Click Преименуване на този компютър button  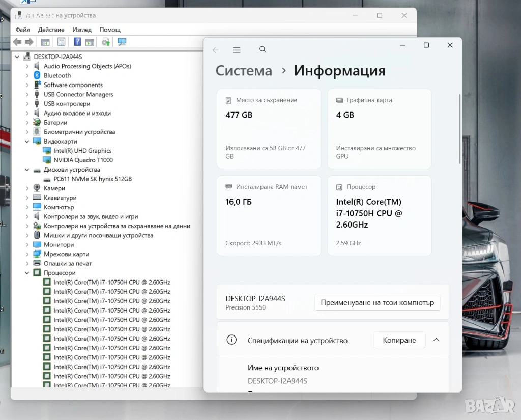tap(377, 302)
